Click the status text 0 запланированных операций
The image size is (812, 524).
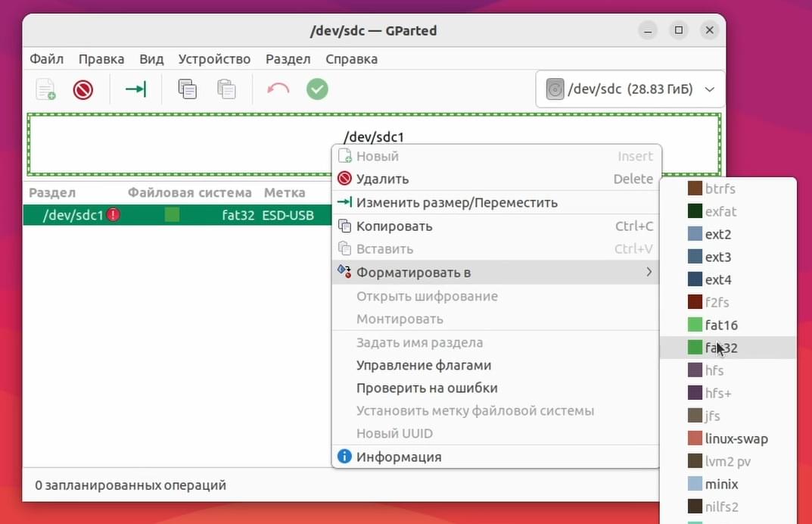[130, 485]
